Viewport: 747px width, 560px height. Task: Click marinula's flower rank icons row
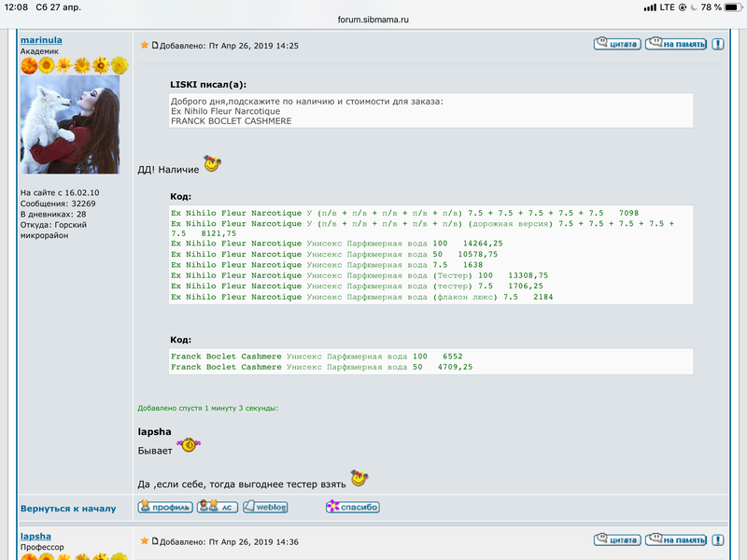coord(75,65)
